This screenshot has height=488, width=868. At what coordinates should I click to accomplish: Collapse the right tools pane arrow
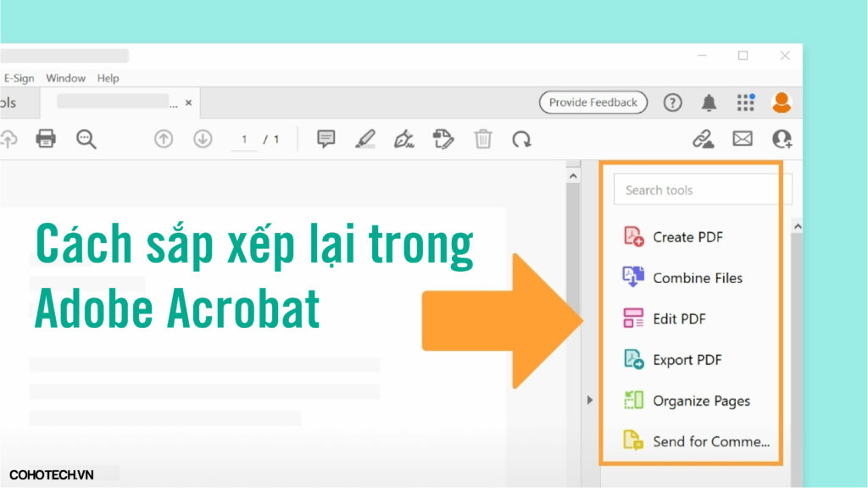(590, 400)
